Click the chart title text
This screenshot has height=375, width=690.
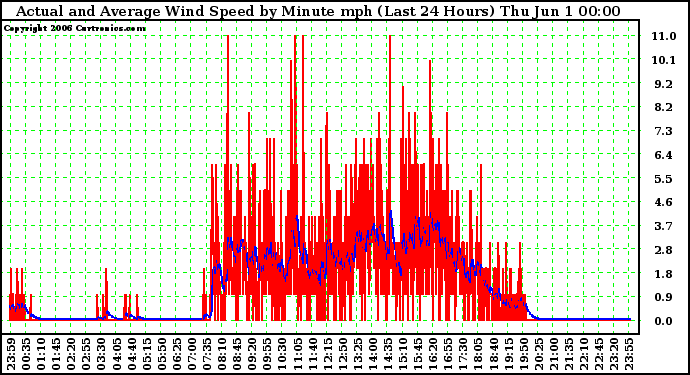(318, 11)
